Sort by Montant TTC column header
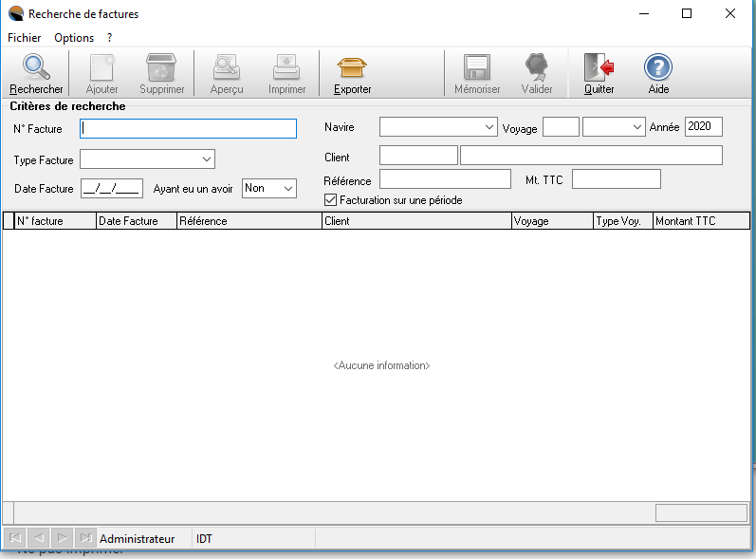 (x=700, y=221)
